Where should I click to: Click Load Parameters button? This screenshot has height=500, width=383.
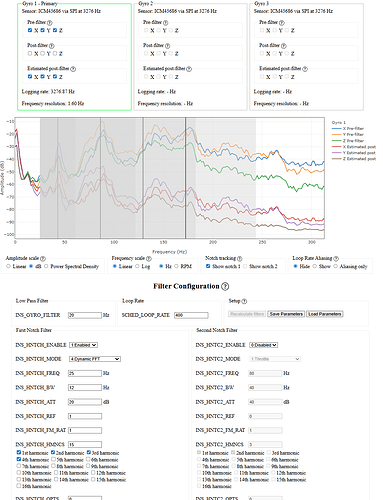[325, 314]
